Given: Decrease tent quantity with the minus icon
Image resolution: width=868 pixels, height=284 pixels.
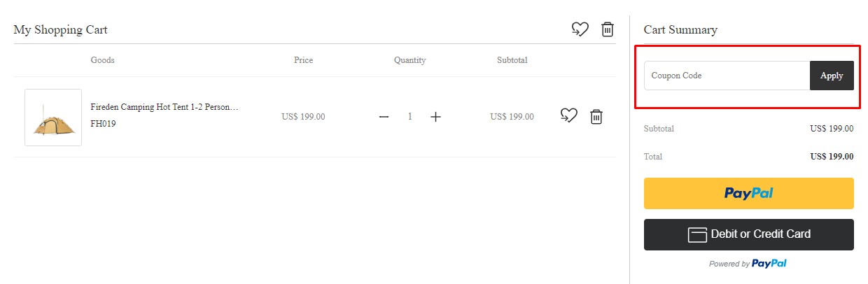Looking at the screenshot, I should tap(384, 117).
